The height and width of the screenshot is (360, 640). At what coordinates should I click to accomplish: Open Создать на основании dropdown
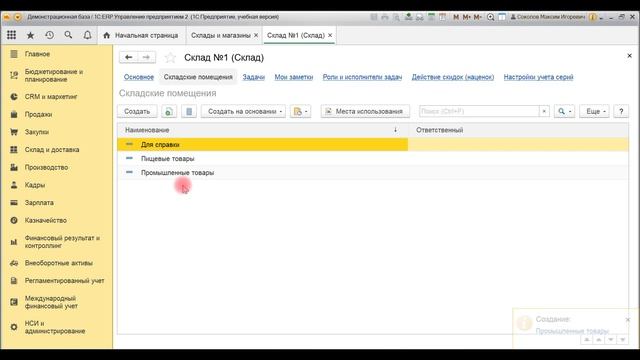(244, 111)
